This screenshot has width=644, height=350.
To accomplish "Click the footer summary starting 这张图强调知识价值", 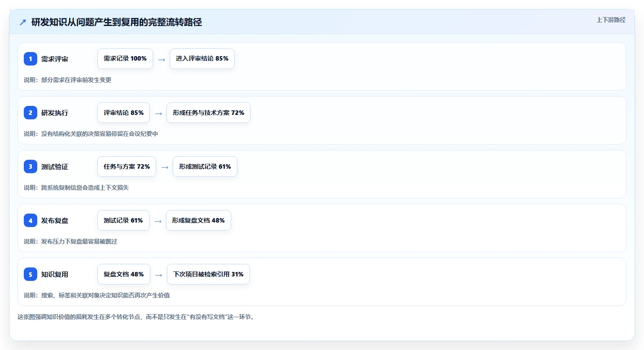I will click(136, 317).
